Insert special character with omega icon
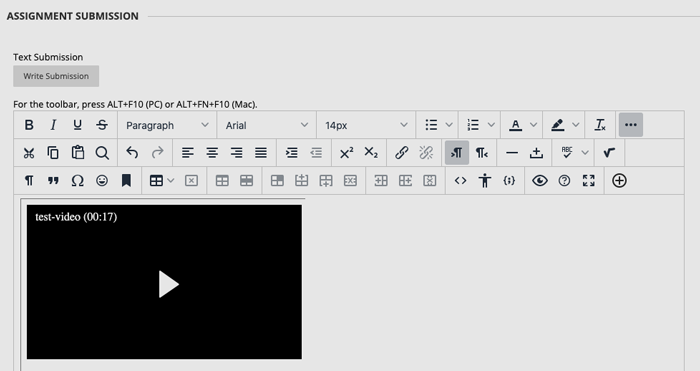 click(77, 180)
